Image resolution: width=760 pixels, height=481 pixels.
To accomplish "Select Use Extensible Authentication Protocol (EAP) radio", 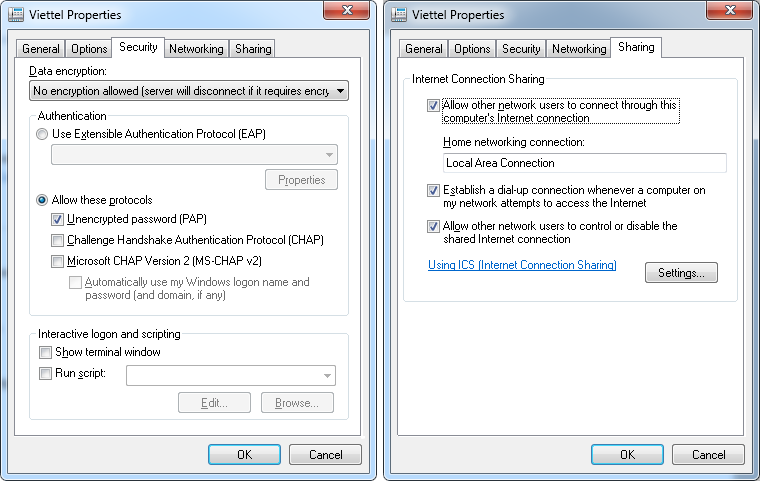I will [42, 134].
